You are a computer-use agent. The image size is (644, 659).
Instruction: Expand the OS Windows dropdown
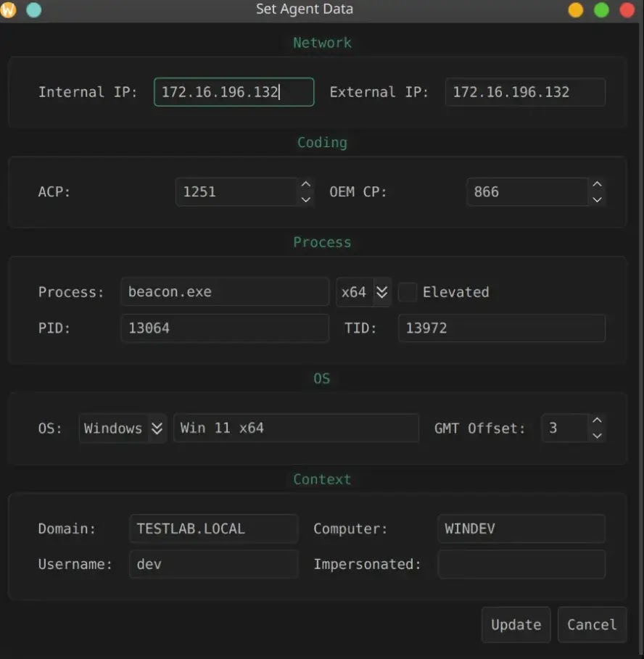click(123, 428)
